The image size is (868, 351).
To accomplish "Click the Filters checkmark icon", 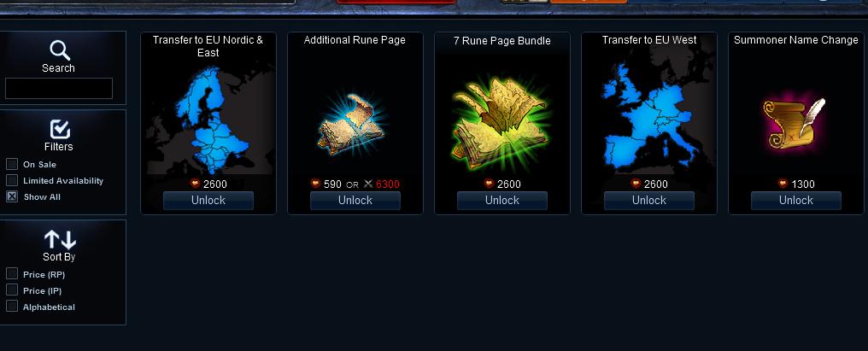I will (60, 129).
